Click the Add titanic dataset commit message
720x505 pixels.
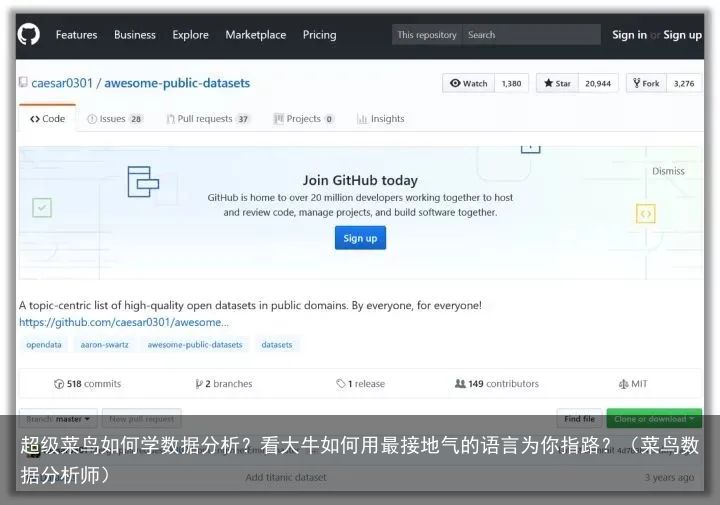point(286,477)
